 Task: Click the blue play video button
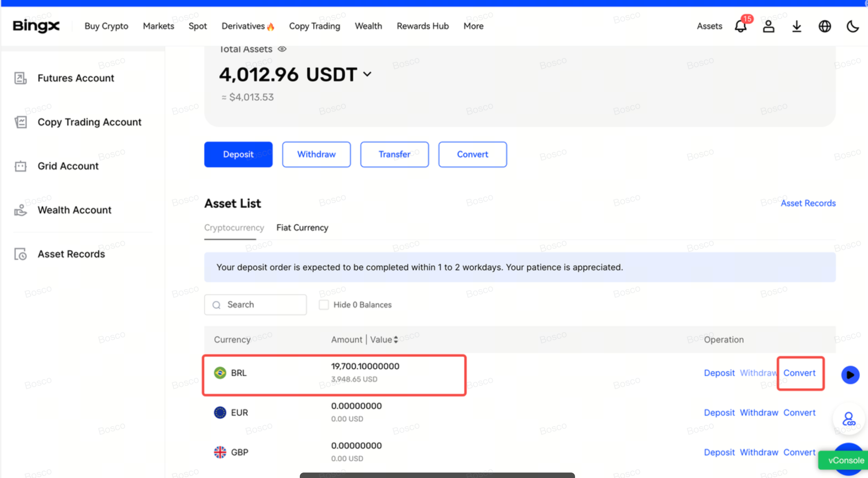click(850, 375)
